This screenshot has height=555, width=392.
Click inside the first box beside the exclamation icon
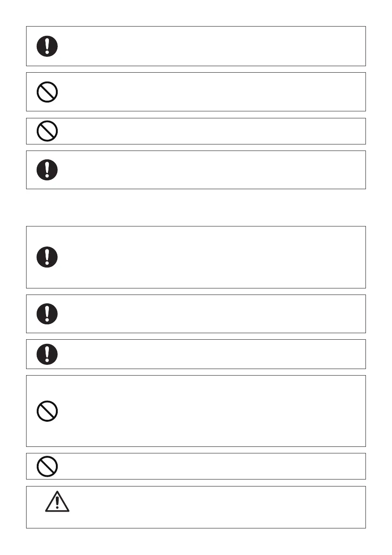tap(210, 46)
